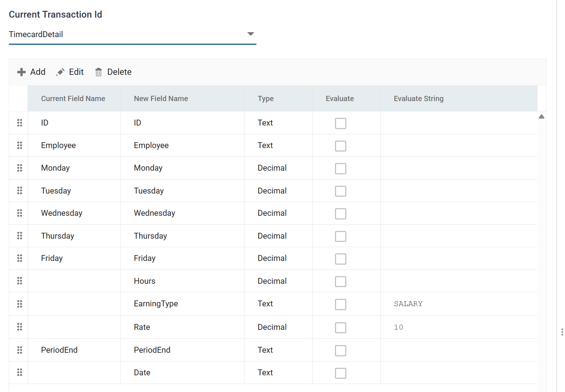The height and width of the screenshot is (392, 565).
Task: Click the Edit pencil icon
Action: (60, 72)
